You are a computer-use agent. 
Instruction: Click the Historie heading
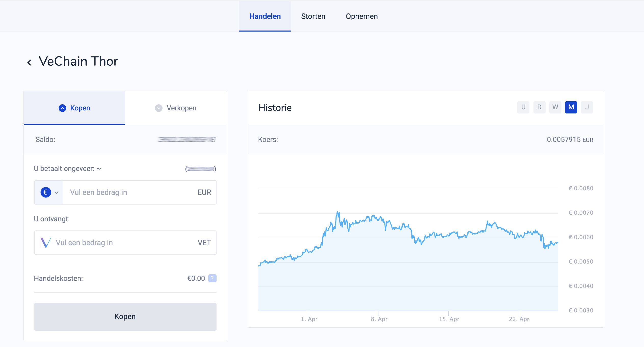275,108
